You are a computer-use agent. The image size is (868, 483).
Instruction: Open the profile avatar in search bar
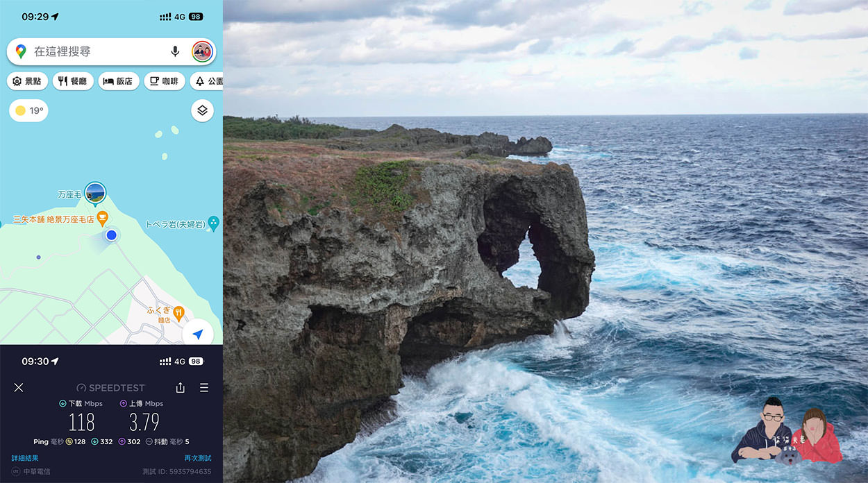coord(202,51)
